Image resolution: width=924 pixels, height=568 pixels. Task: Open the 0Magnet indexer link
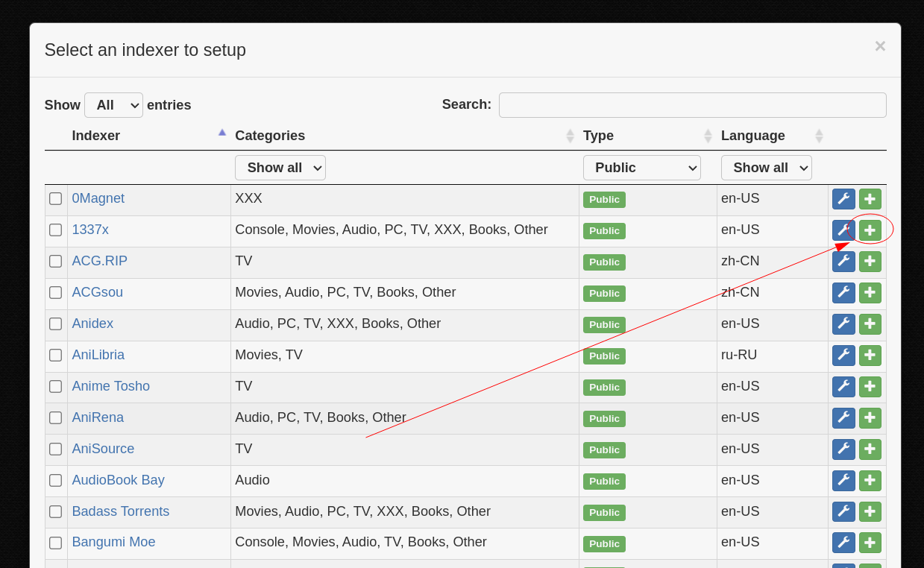tap(98, 198)
